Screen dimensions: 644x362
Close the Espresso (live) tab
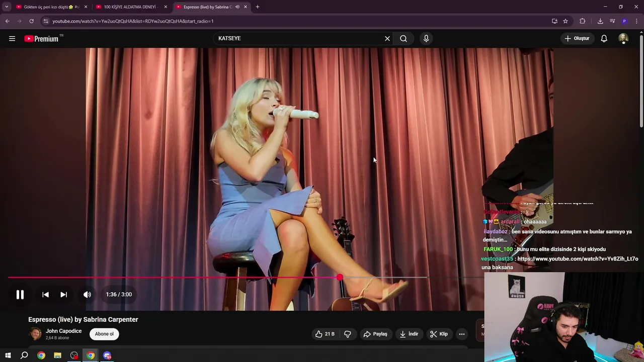pos(246,7)
